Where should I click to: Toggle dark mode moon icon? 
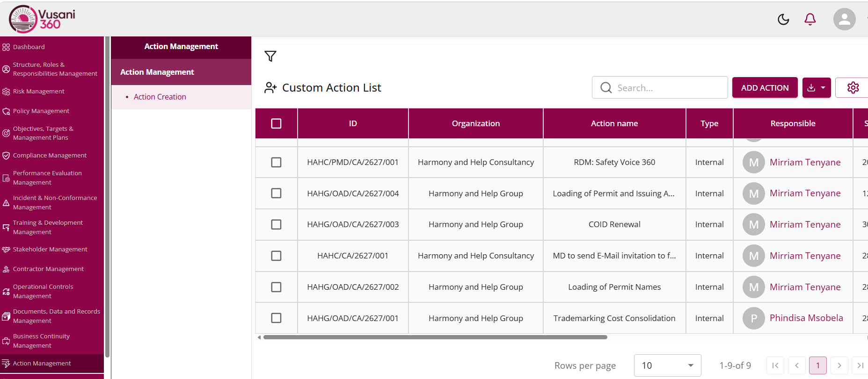(783, 19)
